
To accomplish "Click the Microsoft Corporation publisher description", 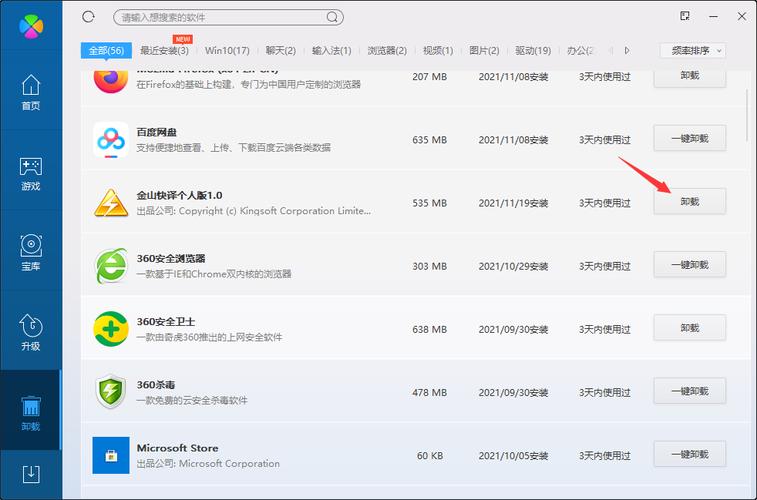I will click(208, 463).
